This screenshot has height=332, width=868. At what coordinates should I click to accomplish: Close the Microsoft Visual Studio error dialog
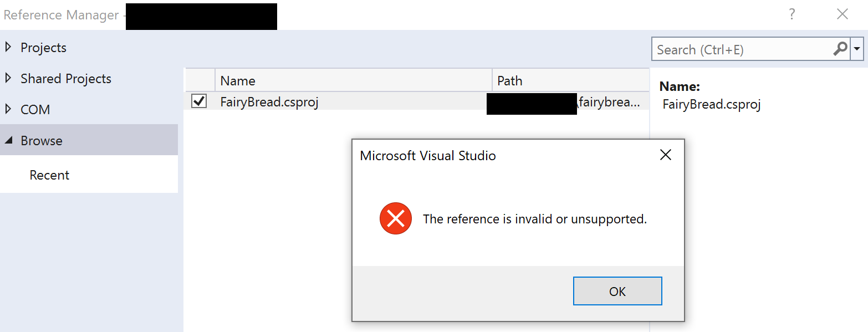[666, 155]
